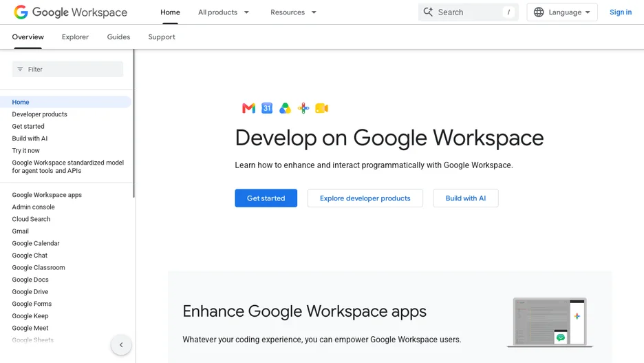Open Google Keep in sidebar
Screen dimensions: 644x363
[x=30, y=316]
